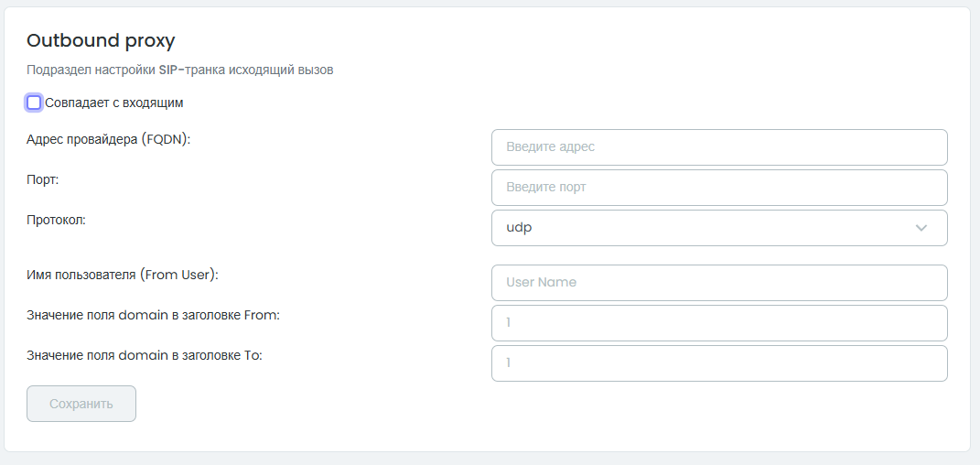Screen dimensions: 980x465
Task: Focus the "User Name" input field
Action: [719, 283]
